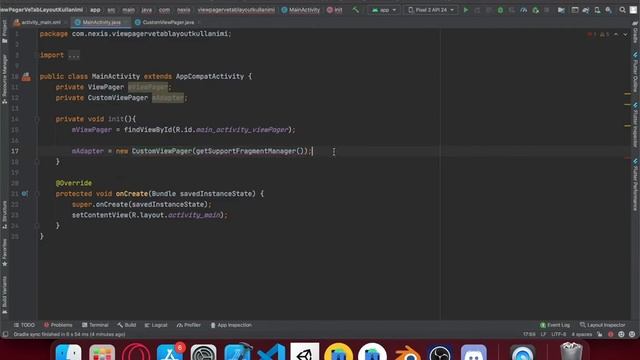
Task: Collapse the init() method fold marker
Action: (x=37, y=119)
